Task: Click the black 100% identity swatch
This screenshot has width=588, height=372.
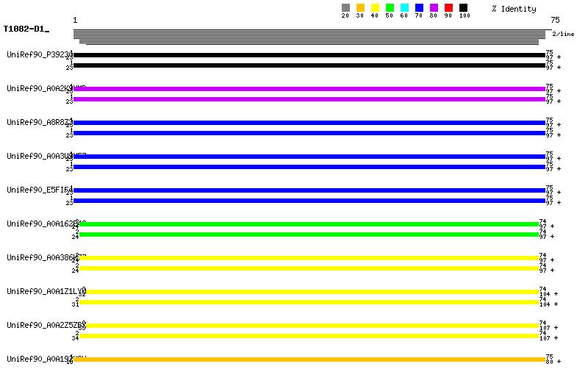Action: point(463,8)
